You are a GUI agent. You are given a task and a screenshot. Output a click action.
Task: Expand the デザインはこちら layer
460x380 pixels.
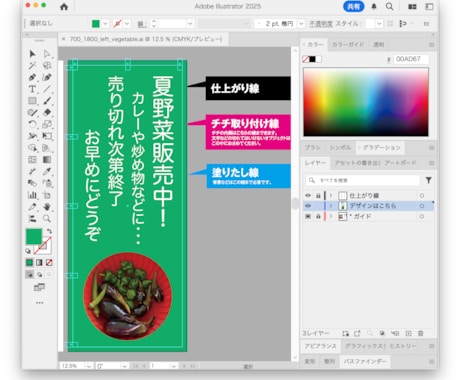[x=331, y=206]
